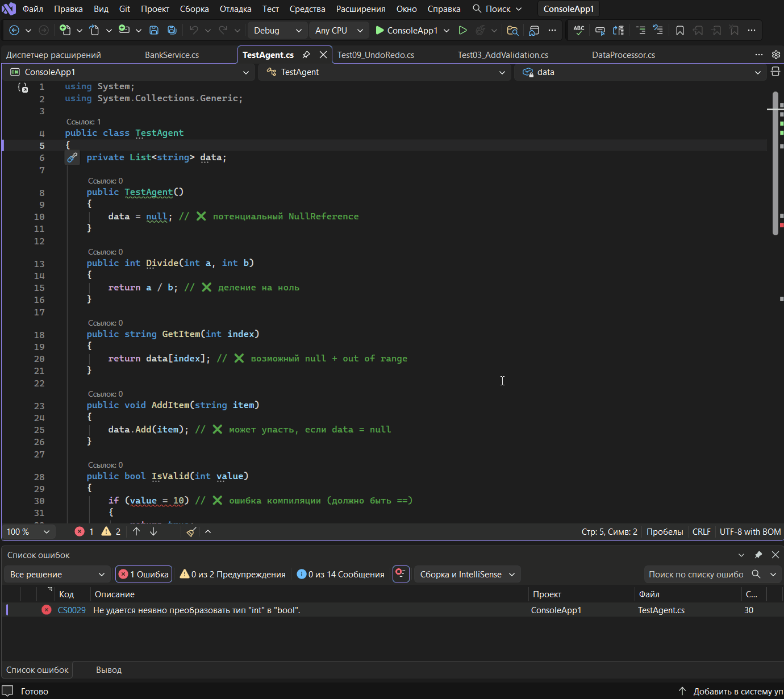Click the Start Without Debugging icon
This screenshot has width=784, height=699.
pyautogui.click(x=462, y=31)
